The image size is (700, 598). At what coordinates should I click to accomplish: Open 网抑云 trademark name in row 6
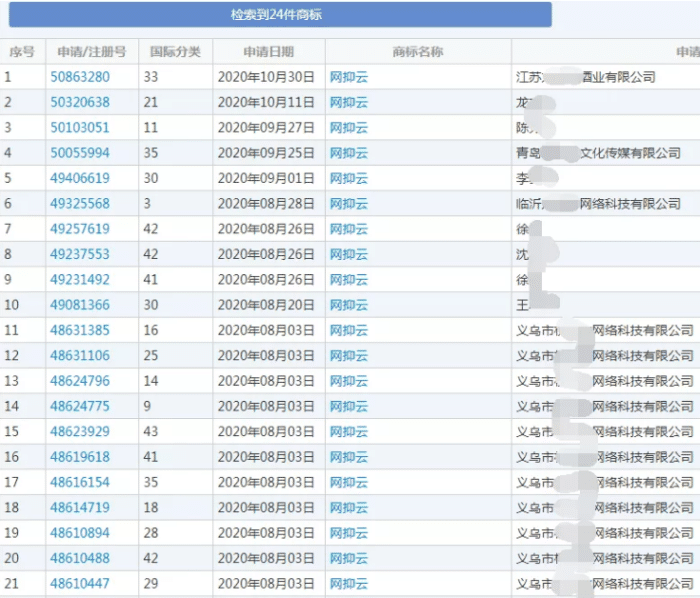click(349, 204)
